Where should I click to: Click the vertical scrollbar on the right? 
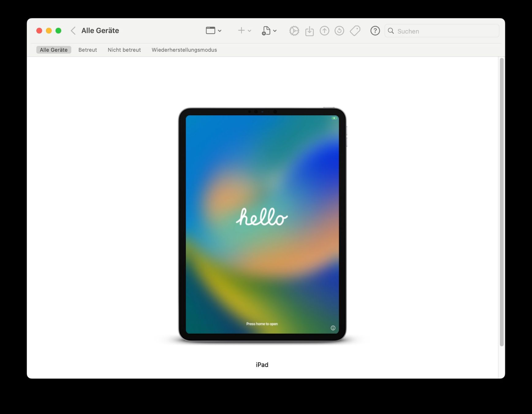tap(502, 202)
